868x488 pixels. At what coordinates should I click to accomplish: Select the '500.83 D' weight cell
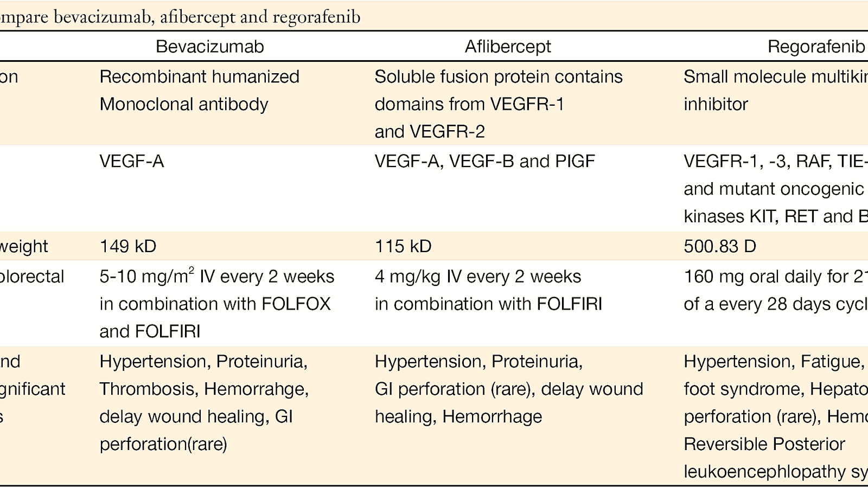click(x=719, y=246)
